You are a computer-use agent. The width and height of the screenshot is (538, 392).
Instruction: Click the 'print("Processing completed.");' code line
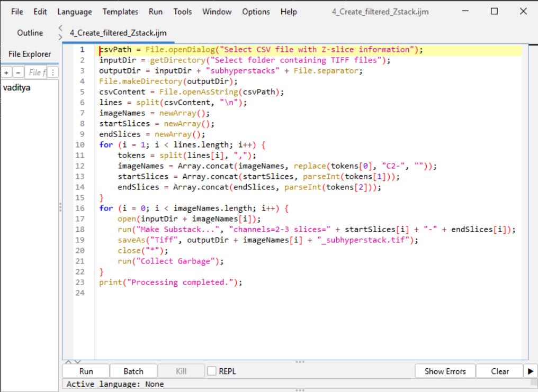pos(171,282)
